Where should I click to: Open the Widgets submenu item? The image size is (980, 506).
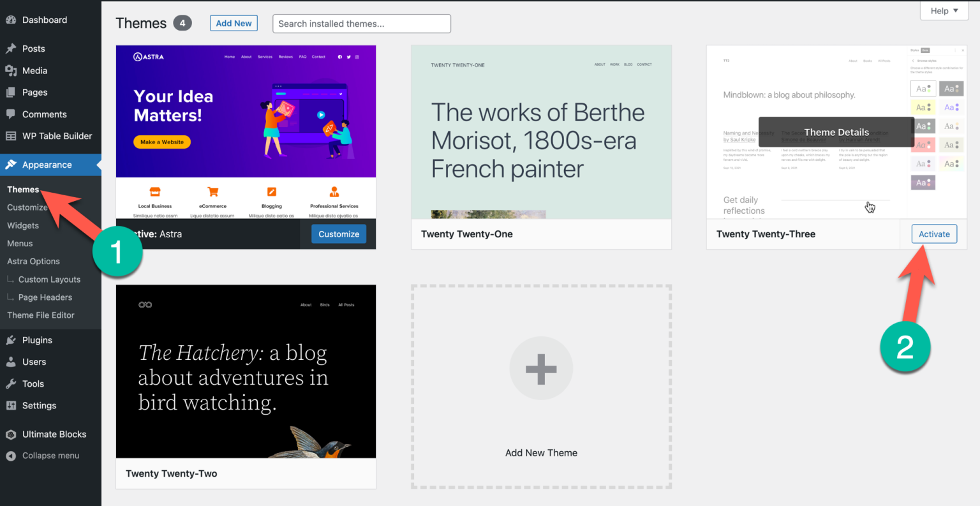[x=23, y=225]
